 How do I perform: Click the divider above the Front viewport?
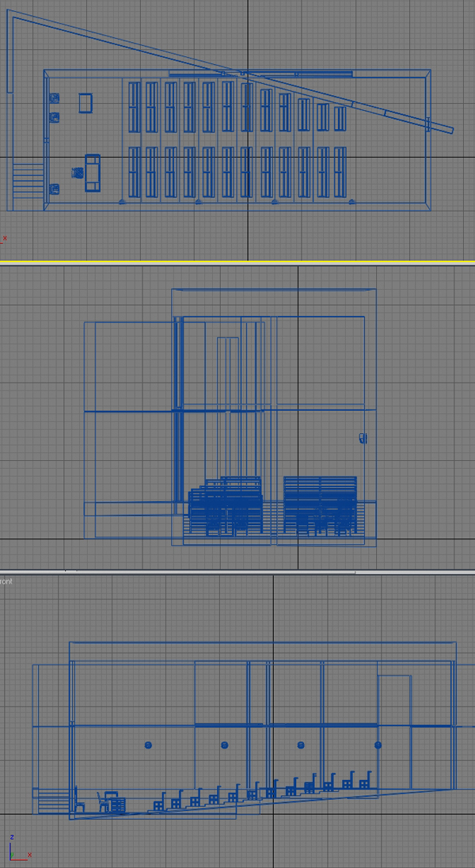237,570
